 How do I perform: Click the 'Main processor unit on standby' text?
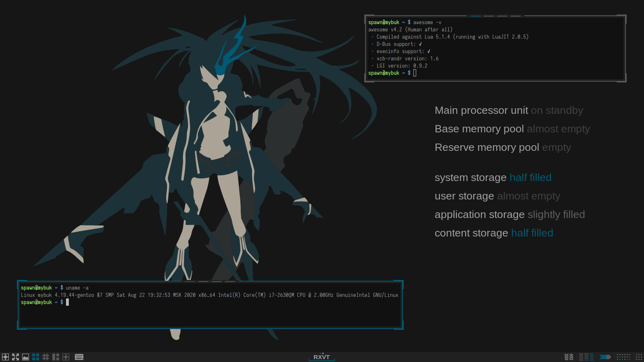coord(508,110)
